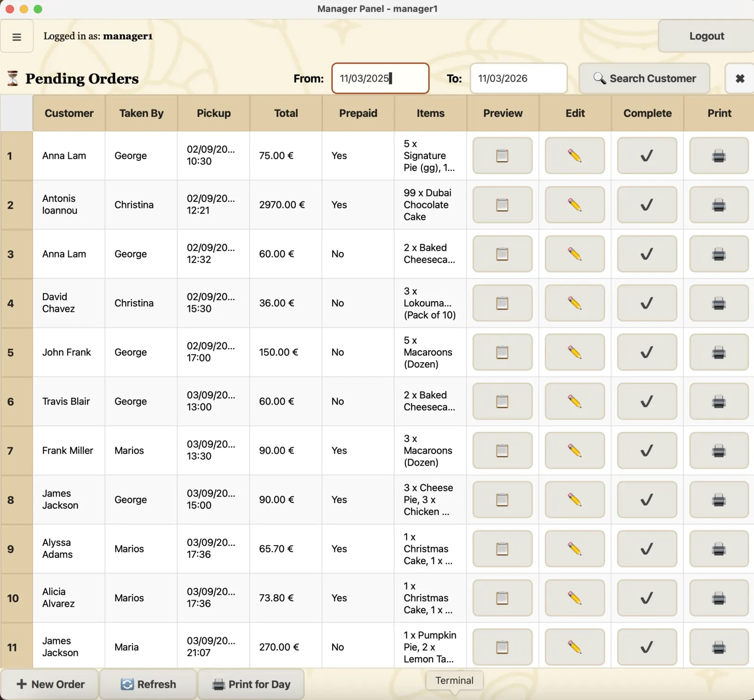Open the hamburger navigation menu
This screenshot has height=700, width=754.
pos(17,36)
